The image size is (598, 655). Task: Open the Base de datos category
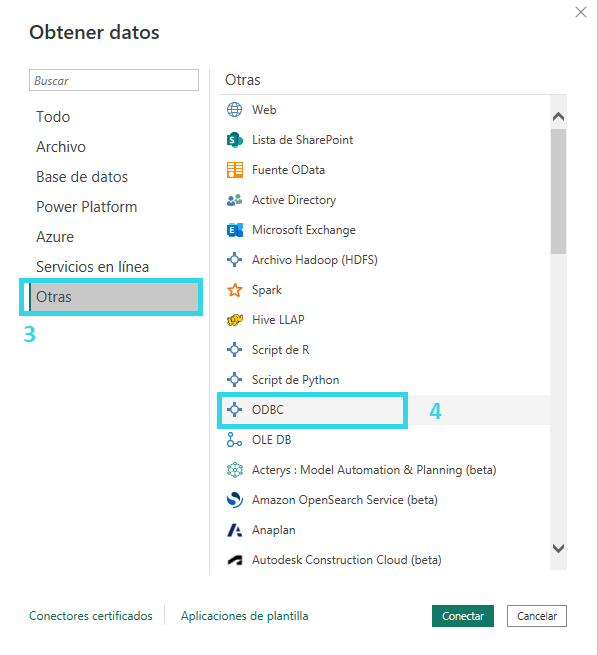tap(82, 177)
